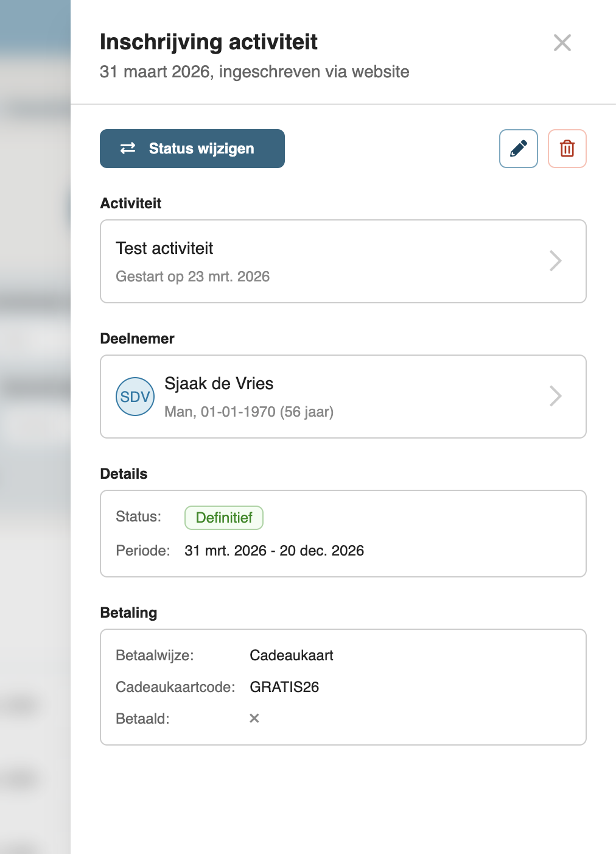Click the Cadeaukaart payment method value
This screenshot has height=854, width=616.
tap(292, 655)
